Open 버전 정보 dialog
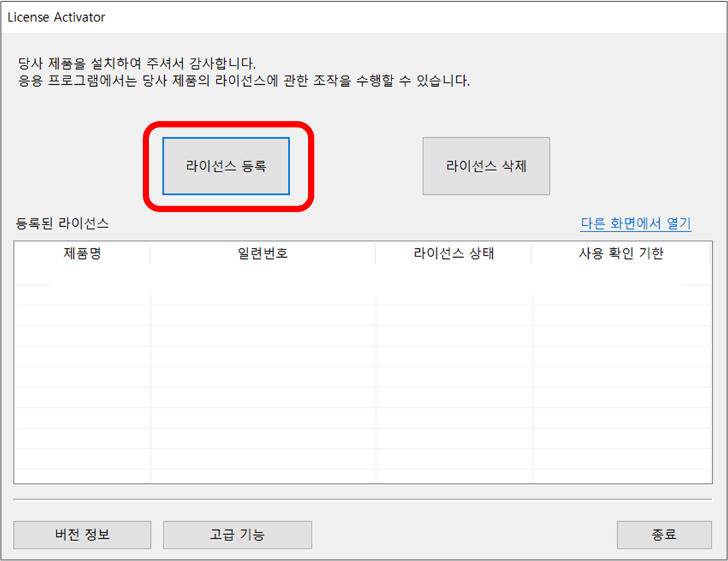 pos(82,535)
